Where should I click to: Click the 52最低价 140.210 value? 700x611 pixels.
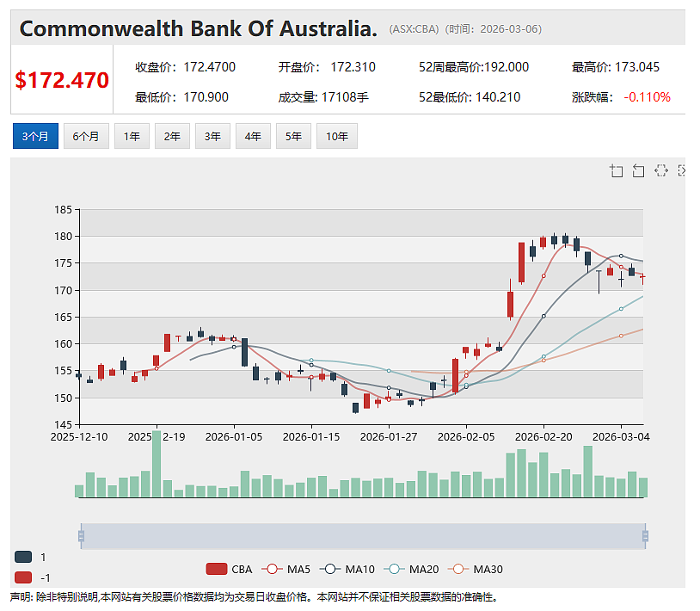click(x=498, y=97)
